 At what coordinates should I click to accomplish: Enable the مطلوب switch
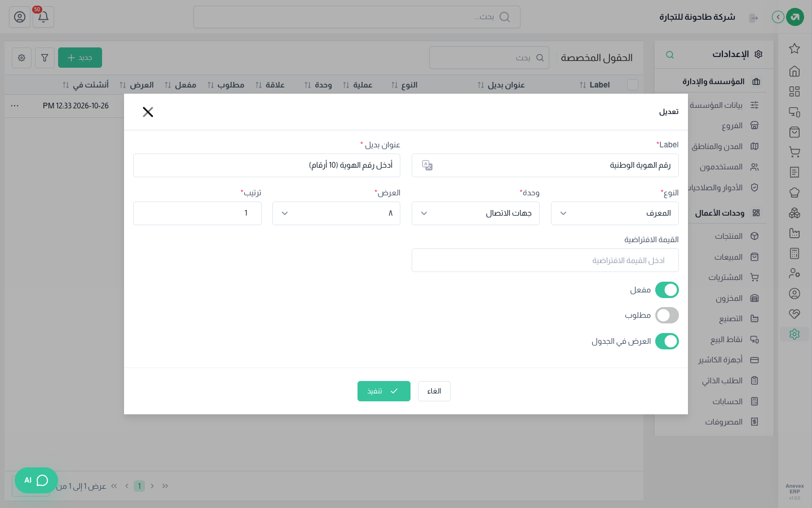point(667,316)
